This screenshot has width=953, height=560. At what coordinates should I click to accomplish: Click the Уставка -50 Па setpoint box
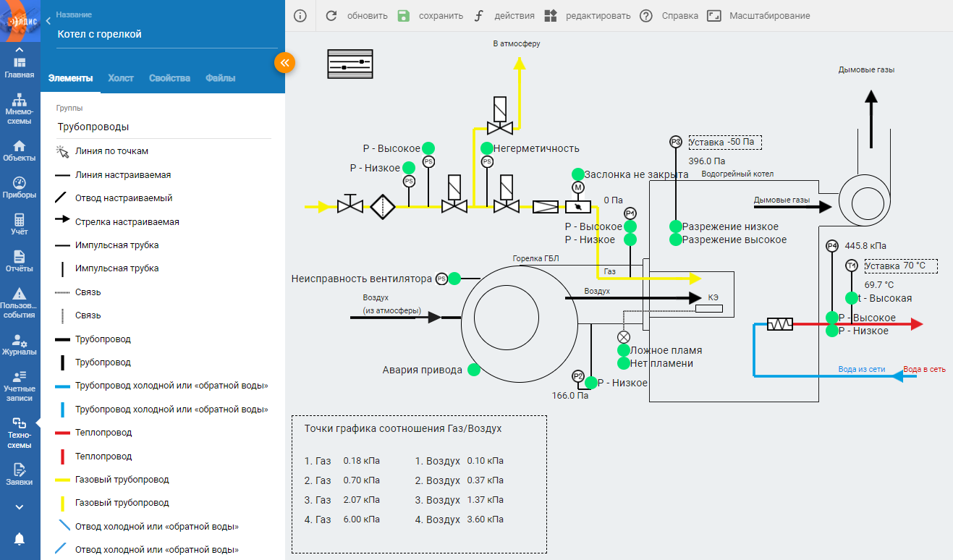pos(725,142)
